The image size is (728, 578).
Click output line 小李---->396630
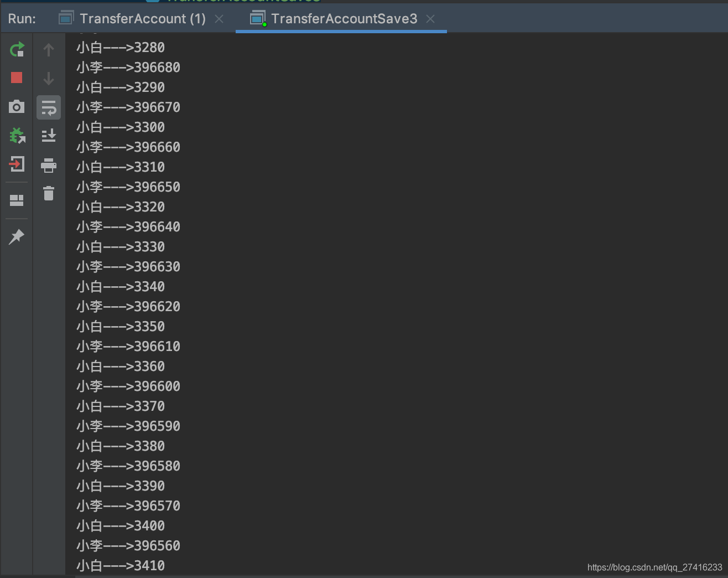coord(128,267)
